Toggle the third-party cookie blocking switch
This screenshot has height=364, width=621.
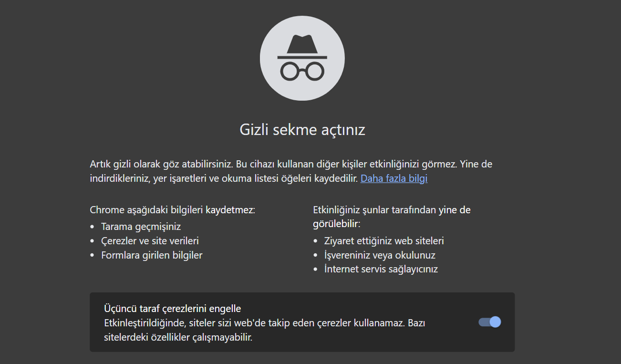click(x=490, y=322)
